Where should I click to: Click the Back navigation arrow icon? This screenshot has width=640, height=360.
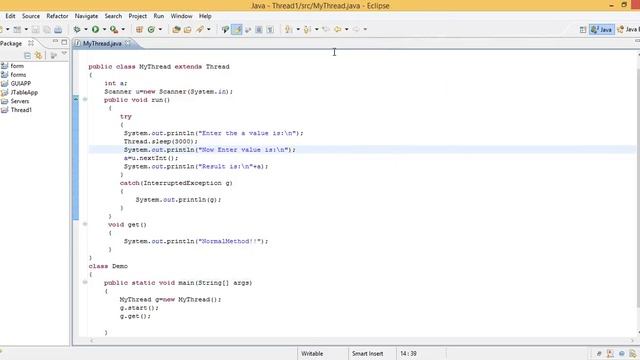(x=338, y=29)
